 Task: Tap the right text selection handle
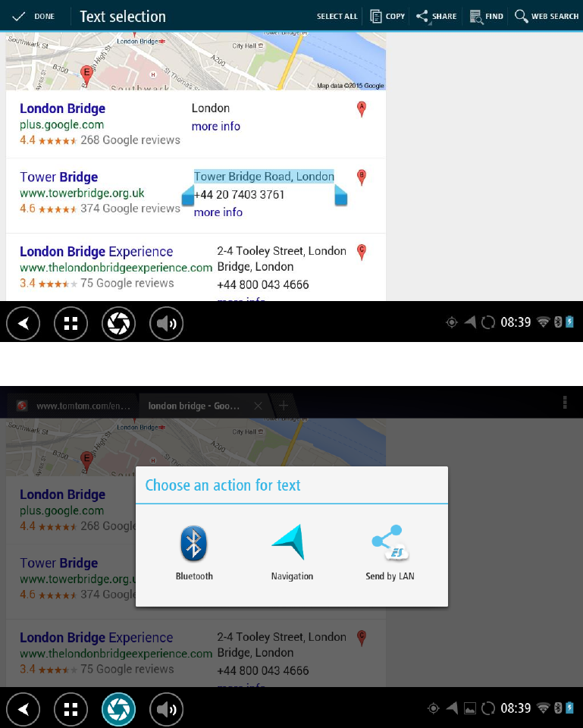[340, 196]
